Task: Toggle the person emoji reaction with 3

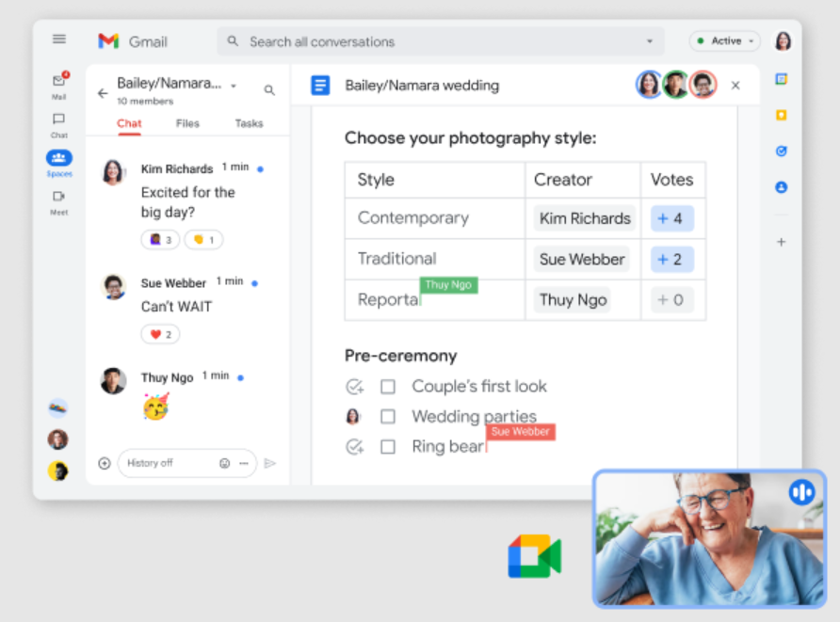Action: tap(160, 239)
